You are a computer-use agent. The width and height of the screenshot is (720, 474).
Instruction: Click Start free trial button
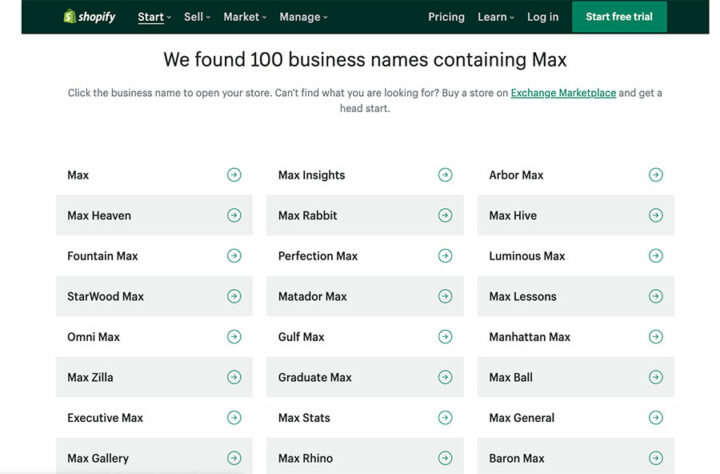[x=619, y=17]
